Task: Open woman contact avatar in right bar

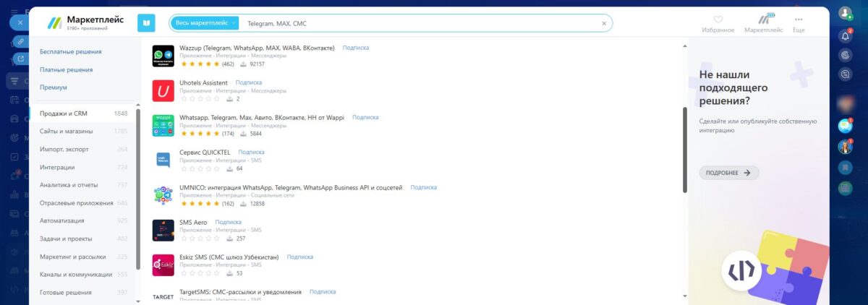Action: click(x=845, y=147)
